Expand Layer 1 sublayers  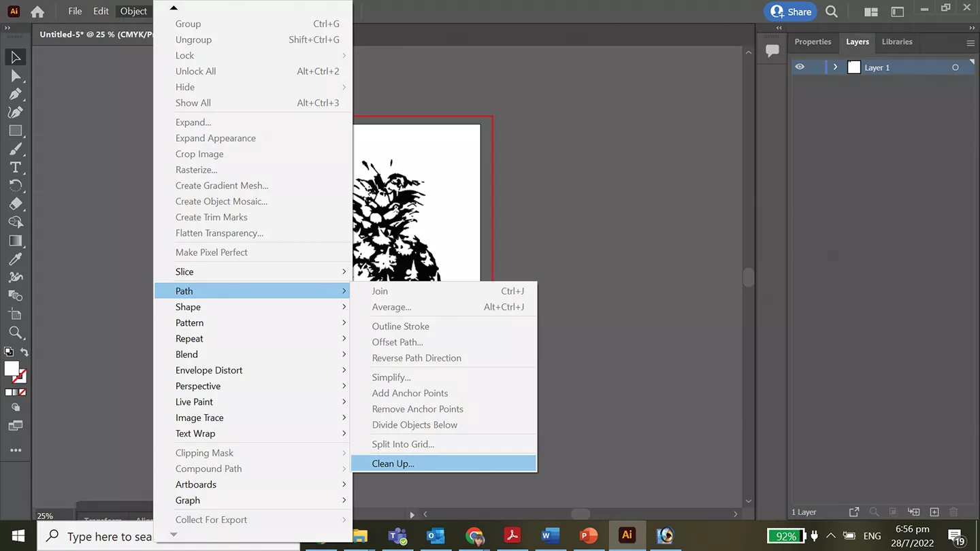[835, 67]
